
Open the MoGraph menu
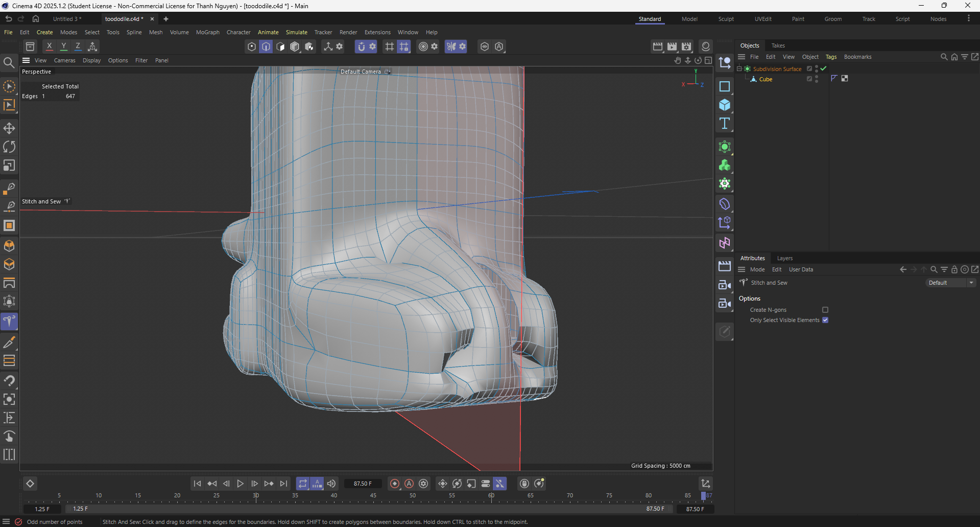click(x=207, y=32)
